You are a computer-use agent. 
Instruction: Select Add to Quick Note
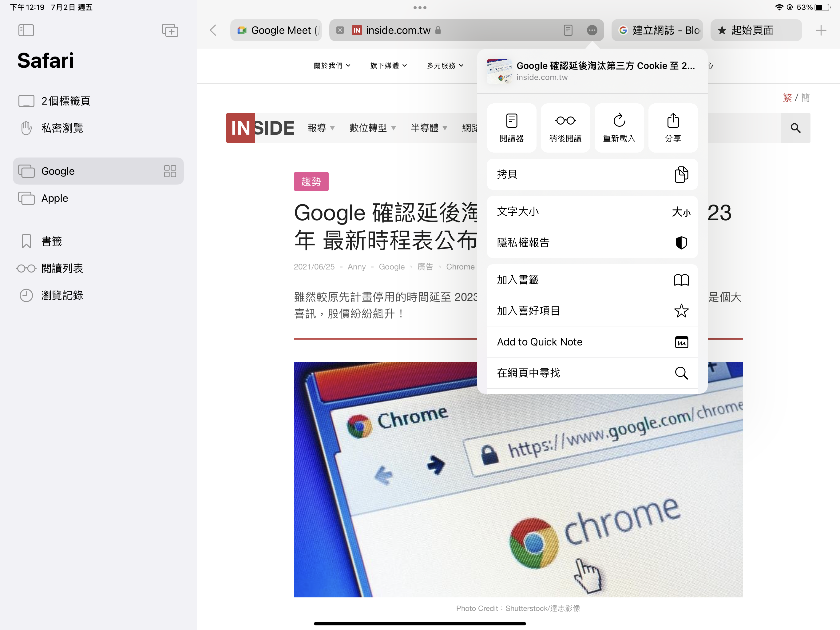click(x=592, y=342)
